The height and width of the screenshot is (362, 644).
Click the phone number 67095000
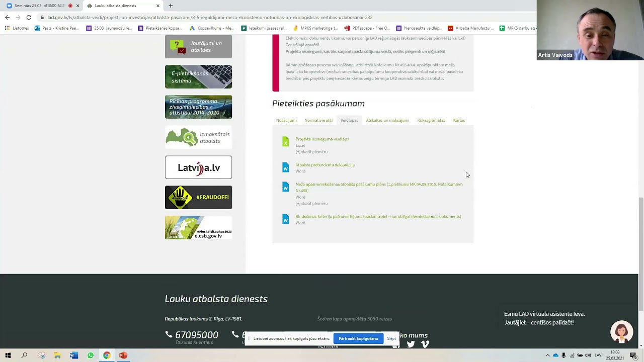tap(197, 335)
